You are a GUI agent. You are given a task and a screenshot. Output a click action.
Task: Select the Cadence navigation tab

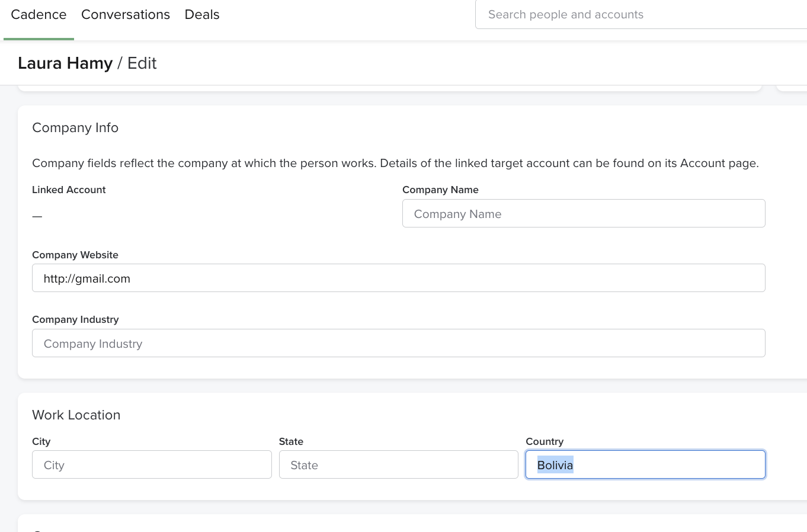tap(39, 14)
